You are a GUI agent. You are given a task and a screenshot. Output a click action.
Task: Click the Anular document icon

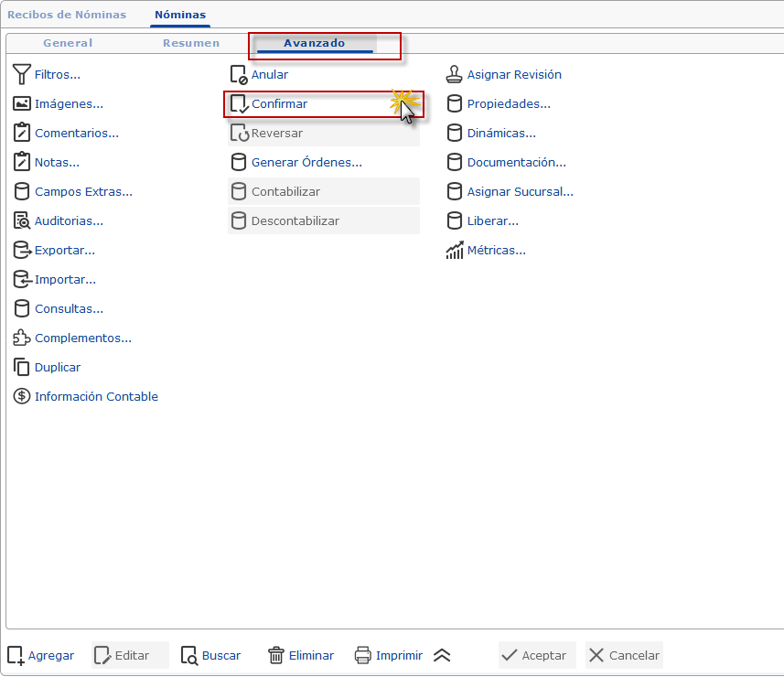(x=239, y=74)
